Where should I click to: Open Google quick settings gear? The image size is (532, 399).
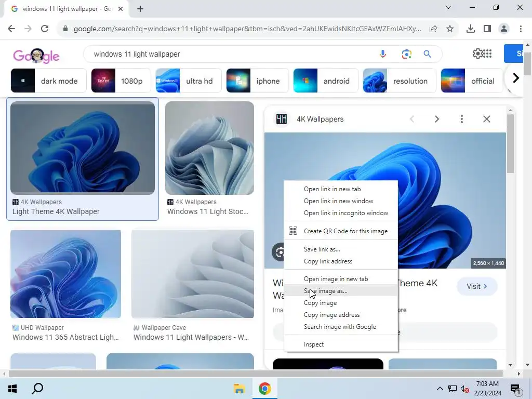click(477, 54)
